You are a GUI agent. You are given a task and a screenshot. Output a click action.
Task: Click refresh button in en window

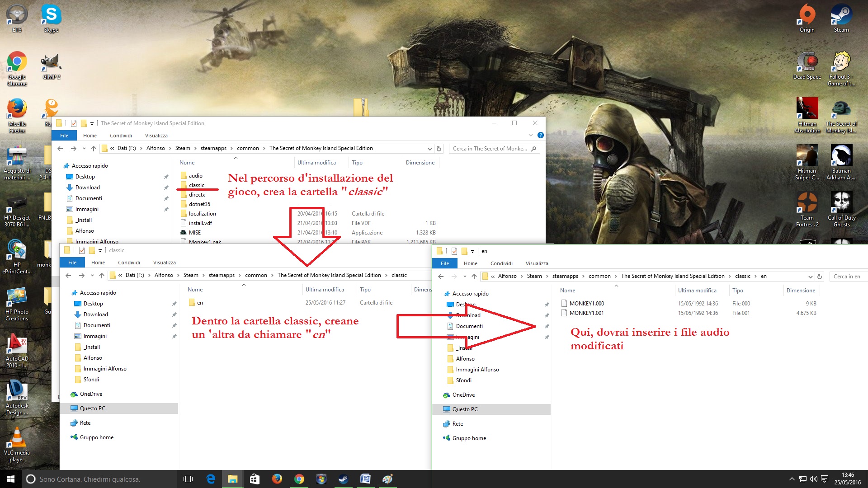click(820, 276)
